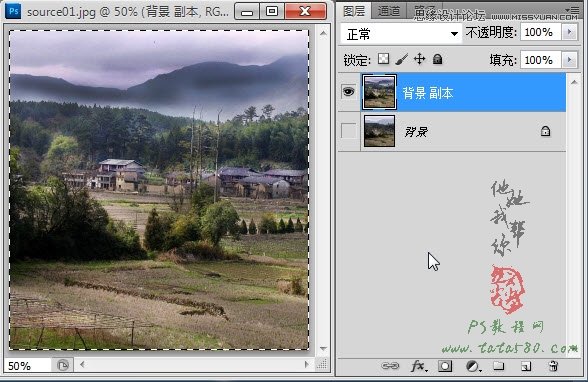Toggle lock position move icon
Screen dimensions: 588x382
coord(419,59)
